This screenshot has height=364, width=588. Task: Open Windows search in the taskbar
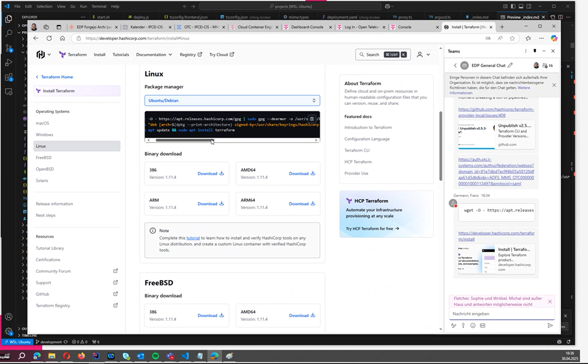click(22, 356)
